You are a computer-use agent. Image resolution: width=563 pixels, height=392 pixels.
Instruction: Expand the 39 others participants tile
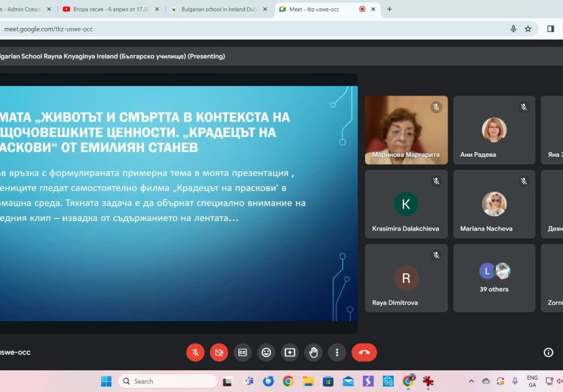click(x=494, y=277)
